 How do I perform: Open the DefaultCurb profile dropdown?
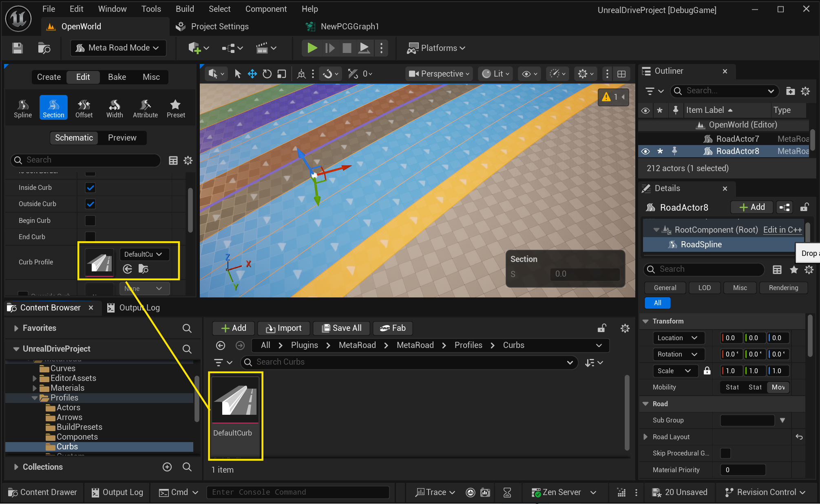click(144, 254)
